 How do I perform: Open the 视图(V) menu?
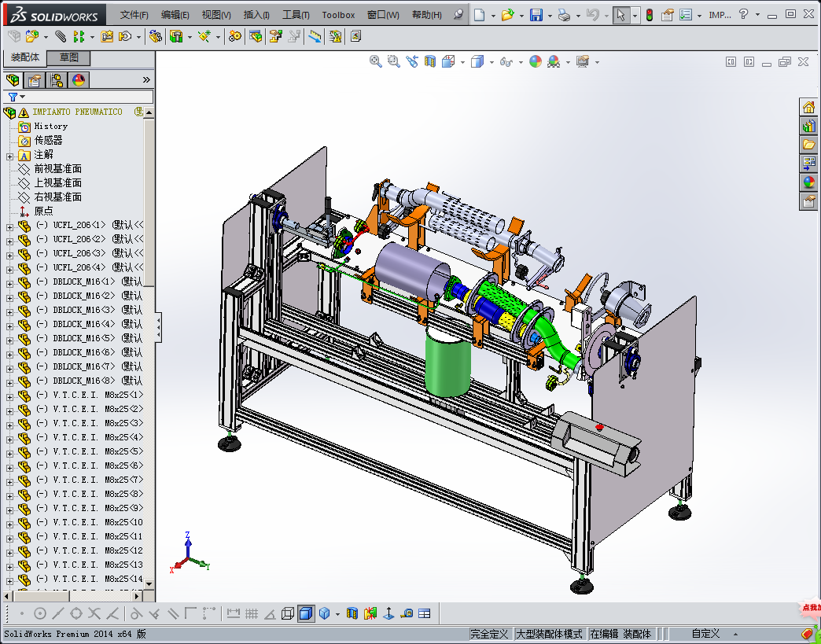pyautogui.click(x=216, y=15)
